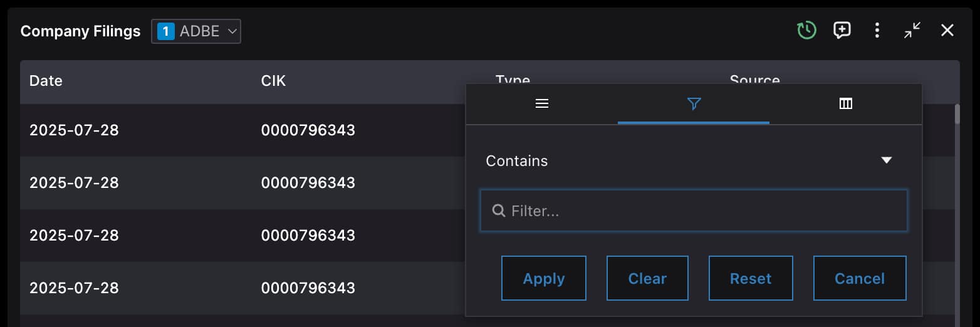
Task: Click the Clear filter button
Action: [x=647, y=278]
